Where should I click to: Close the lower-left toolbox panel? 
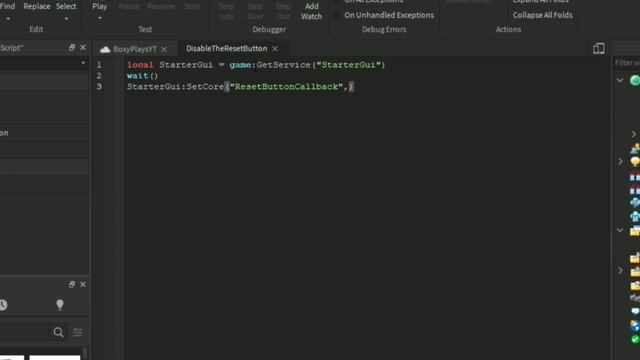click(x=83, y=284)
